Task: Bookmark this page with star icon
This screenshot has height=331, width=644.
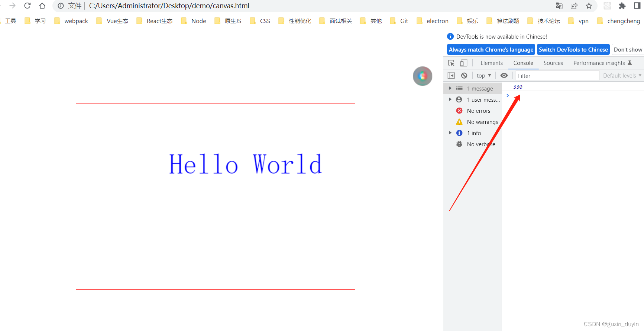Action: point(589,6)
